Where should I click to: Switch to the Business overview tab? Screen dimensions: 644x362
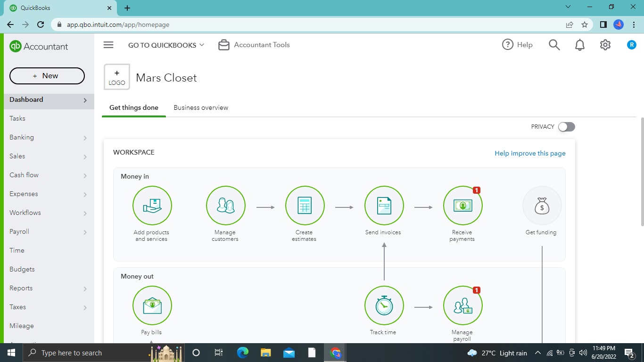coord(201,107)
